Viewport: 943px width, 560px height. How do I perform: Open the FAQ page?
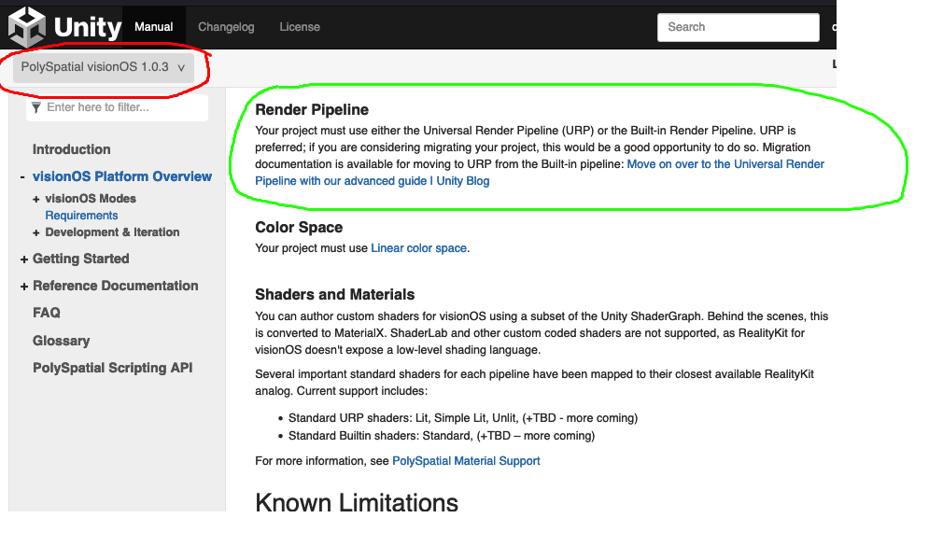[47, 313]
